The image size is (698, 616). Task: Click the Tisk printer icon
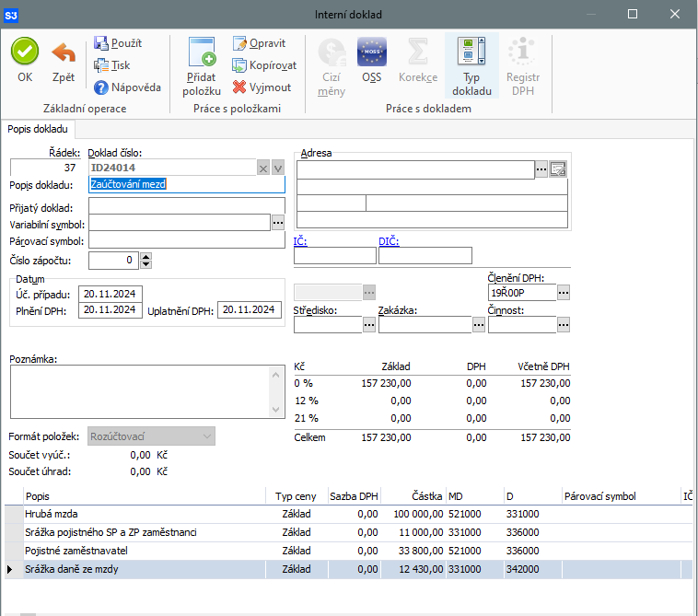pos(102,65)
